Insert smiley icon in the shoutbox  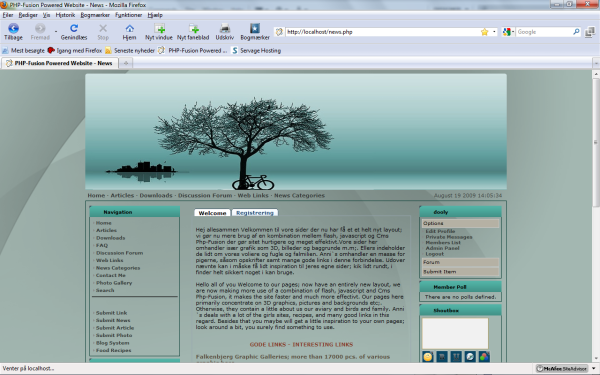click(x=428, y=357)
